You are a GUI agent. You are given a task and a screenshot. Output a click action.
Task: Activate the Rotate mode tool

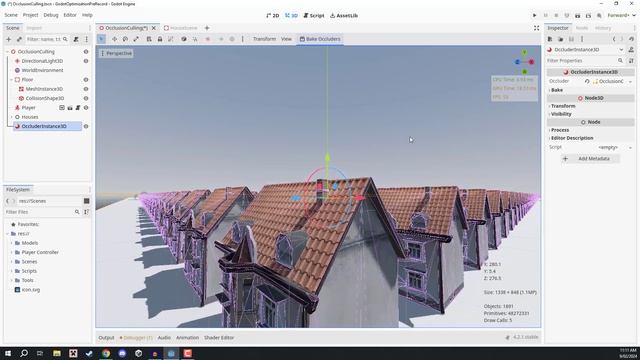[x=125, y=39]
